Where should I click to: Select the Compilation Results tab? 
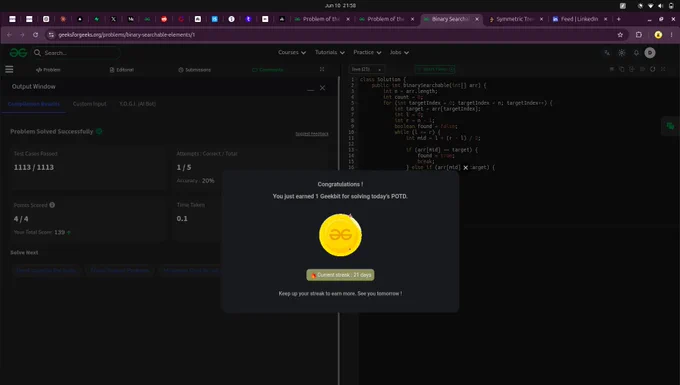[x=34, y=104]
